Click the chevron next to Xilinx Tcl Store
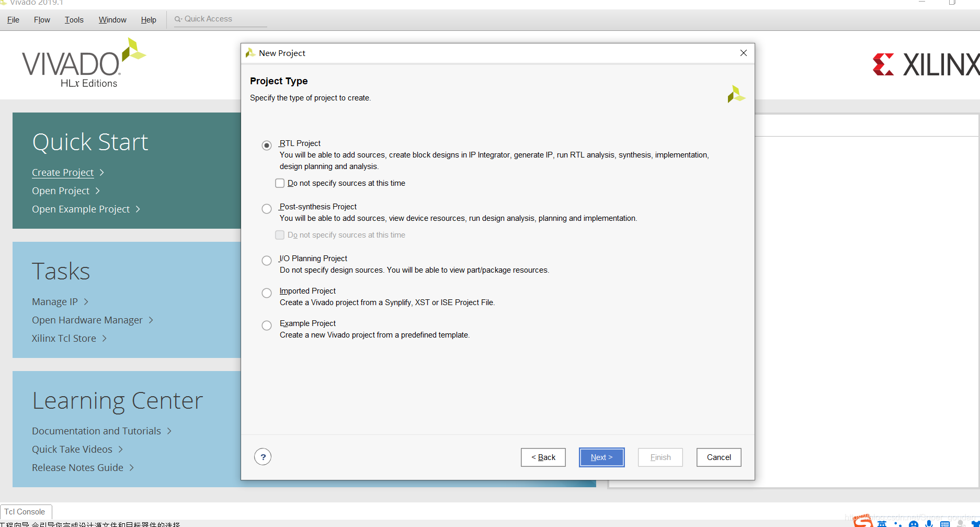Screen dimensions: 980x527 105,339
